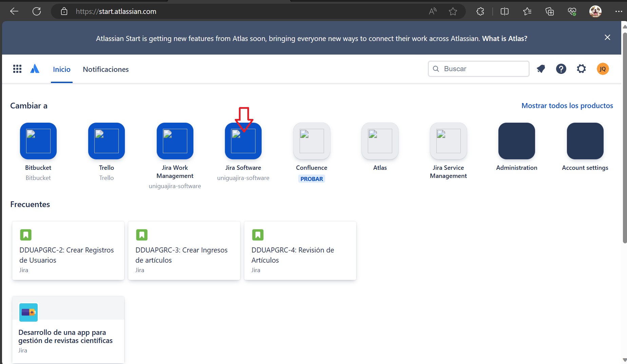627x364 pixels.
Task: Click the browser address bar URL
Action: (x=116, y=12)
